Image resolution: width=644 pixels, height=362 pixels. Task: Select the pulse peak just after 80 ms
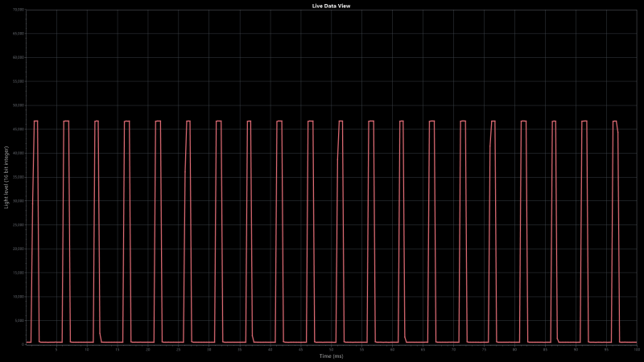524,121
